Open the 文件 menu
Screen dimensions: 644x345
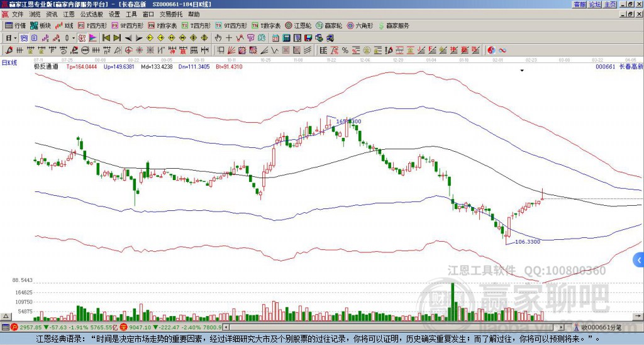click(18, 14)
